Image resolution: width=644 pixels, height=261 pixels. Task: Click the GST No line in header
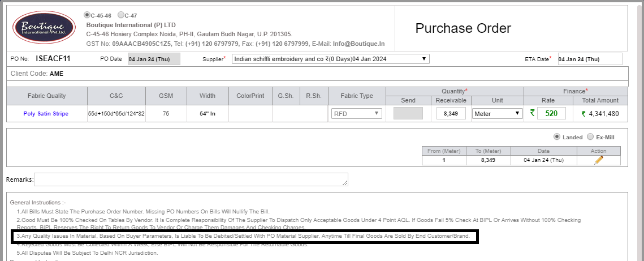235,44
